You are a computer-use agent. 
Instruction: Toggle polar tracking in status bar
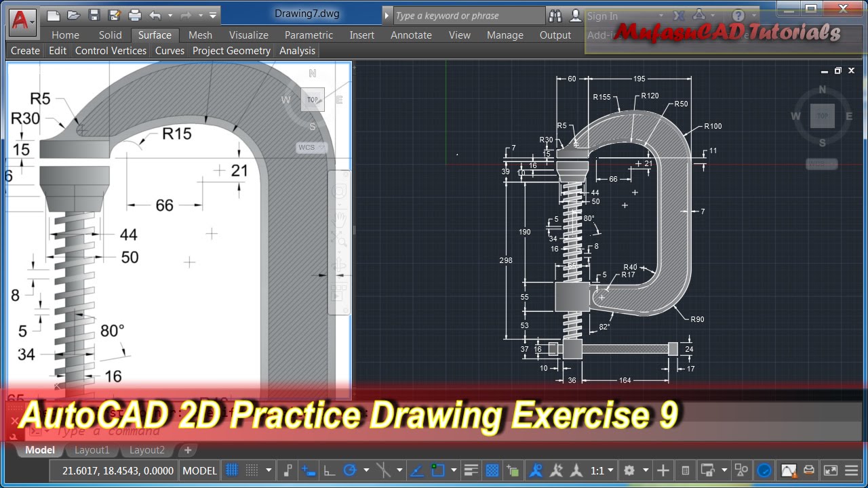(349, 470)
